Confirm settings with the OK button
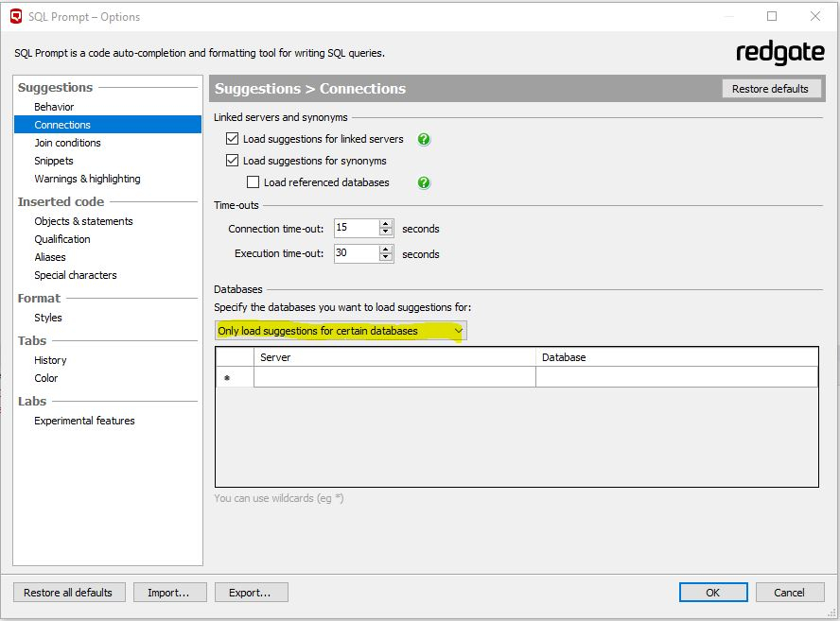This screenshot has height=621, width=840. (x=713, y=593)
